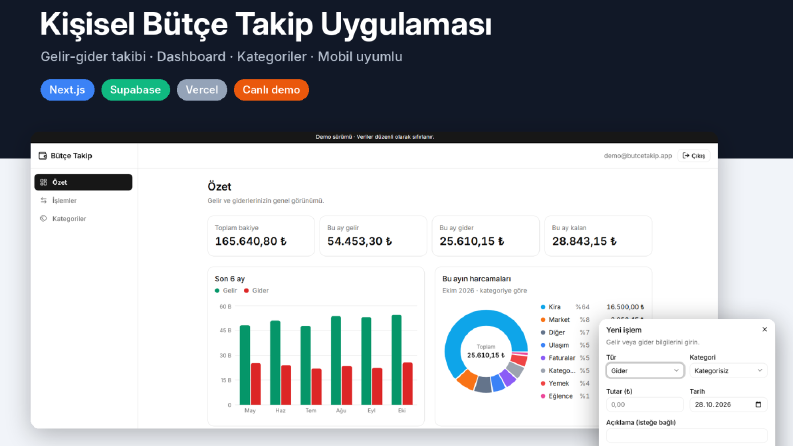
Task: Log out with the Çıkış button
Action: (x=693, y=156)
